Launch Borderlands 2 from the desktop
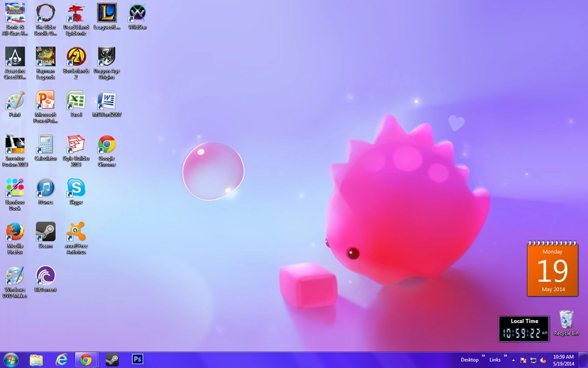Viewport: 588px width, 368px height. [x=76, y=57]
